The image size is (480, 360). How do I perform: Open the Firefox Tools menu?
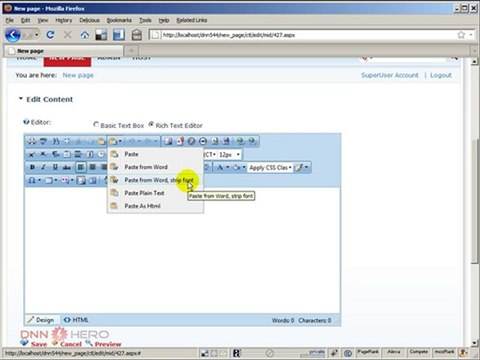pos(145,20)
